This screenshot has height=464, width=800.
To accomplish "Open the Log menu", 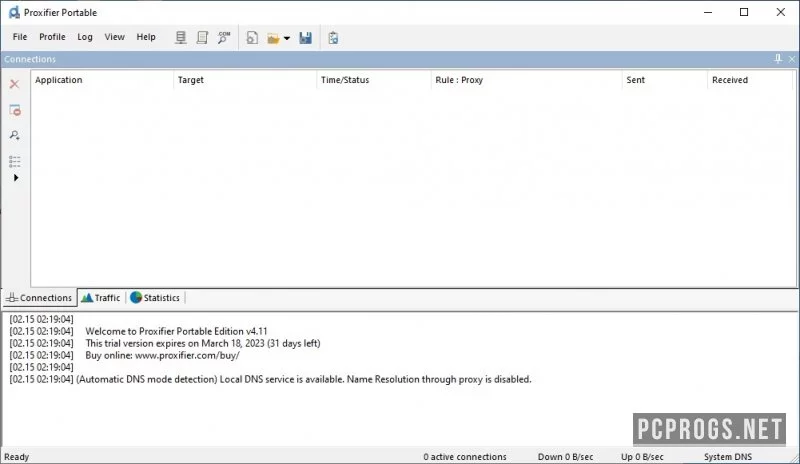I will (85, 37).
